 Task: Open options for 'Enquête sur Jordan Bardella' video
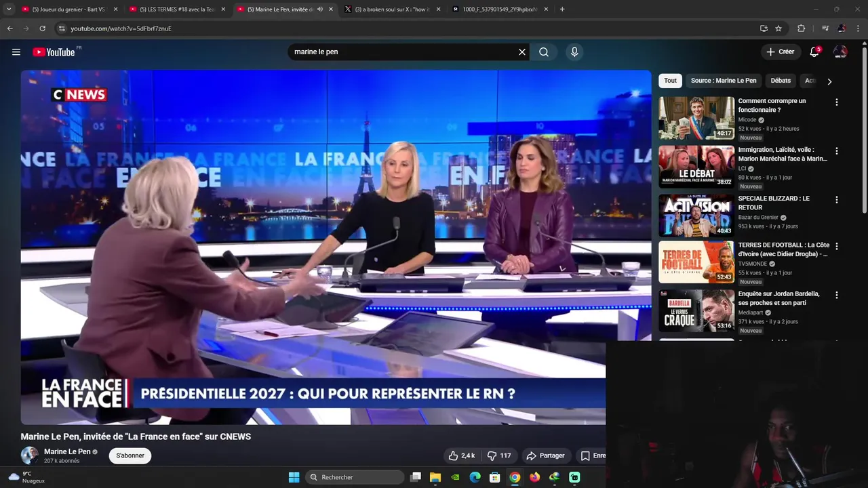click(836, 296)
